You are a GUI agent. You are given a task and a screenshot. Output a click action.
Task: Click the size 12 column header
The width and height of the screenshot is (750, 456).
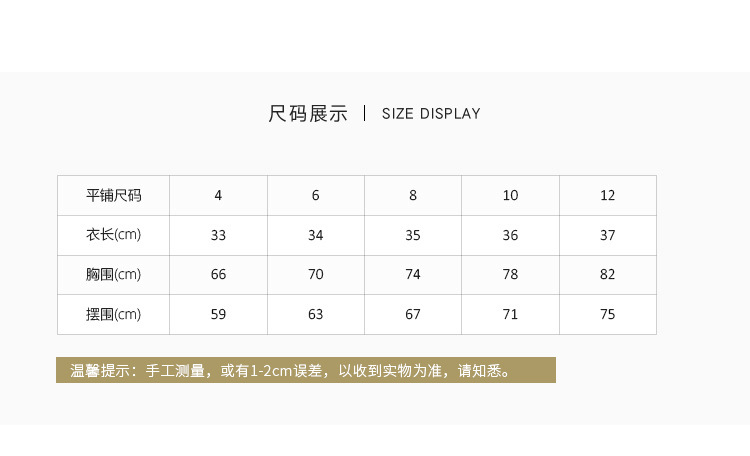(x=608, y=195)
